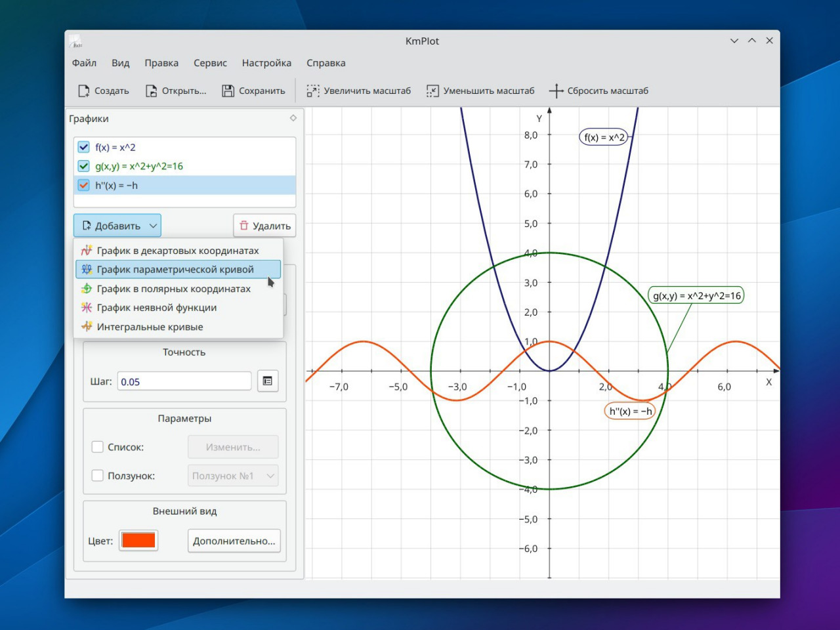This screenshot has width=840, height=630.
Task: Click the Создать new file icon
Action: coord(84,91)
